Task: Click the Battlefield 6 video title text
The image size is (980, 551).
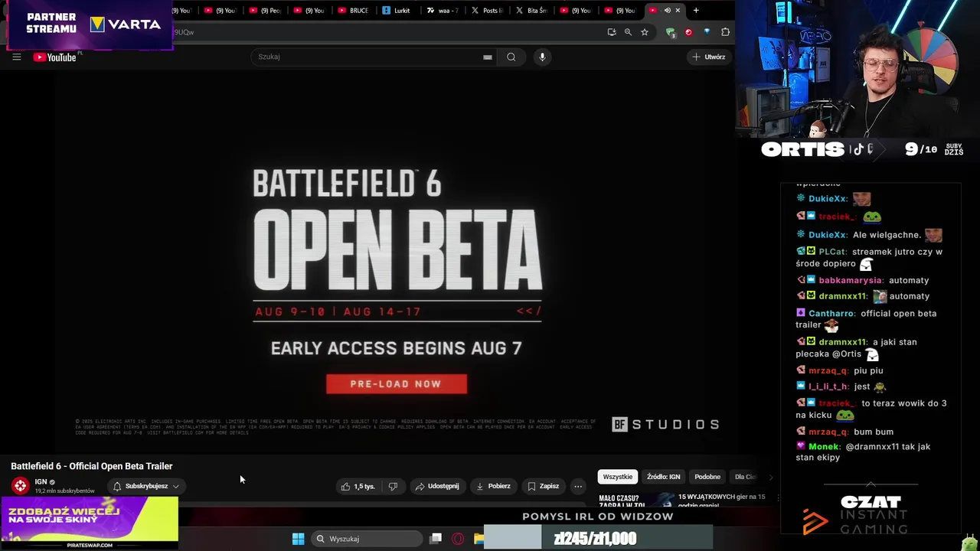Action: 91,466
